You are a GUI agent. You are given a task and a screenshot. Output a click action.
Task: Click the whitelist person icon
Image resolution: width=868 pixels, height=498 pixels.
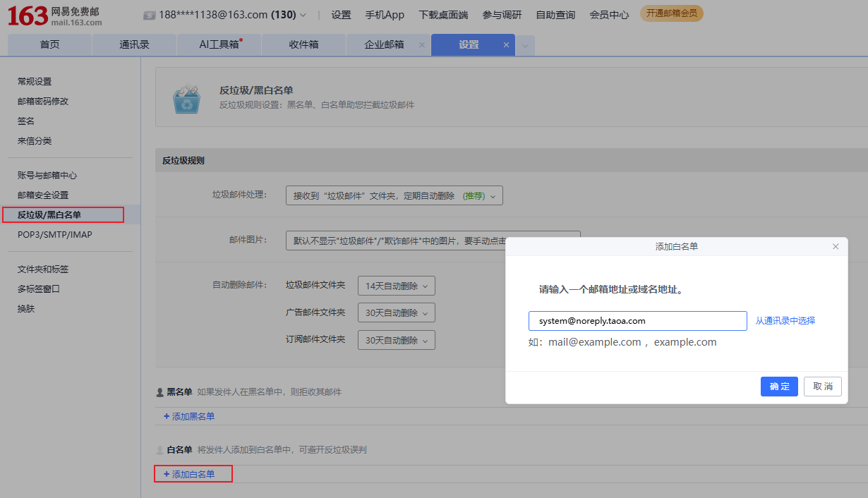tap(159, 450)
